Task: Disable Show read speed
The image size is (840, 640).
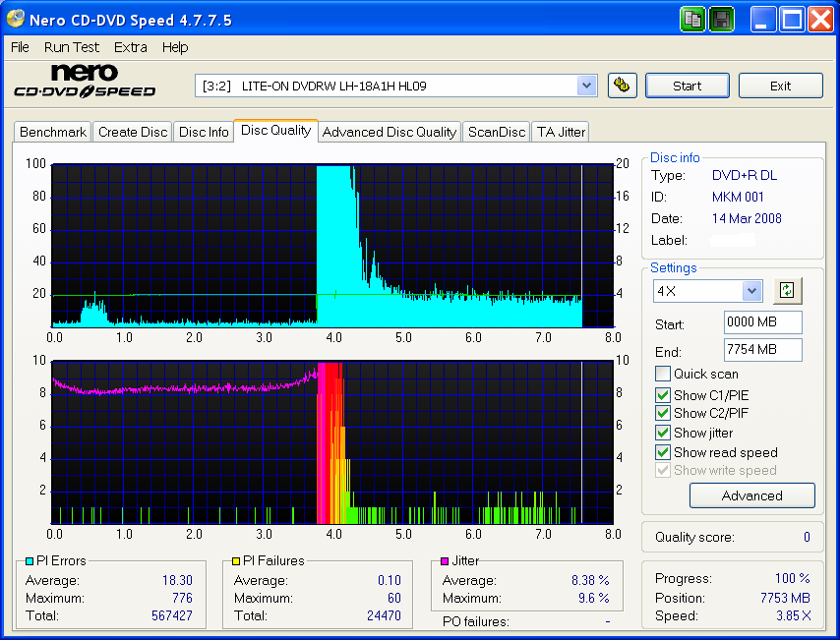Action: click(663, 452)
